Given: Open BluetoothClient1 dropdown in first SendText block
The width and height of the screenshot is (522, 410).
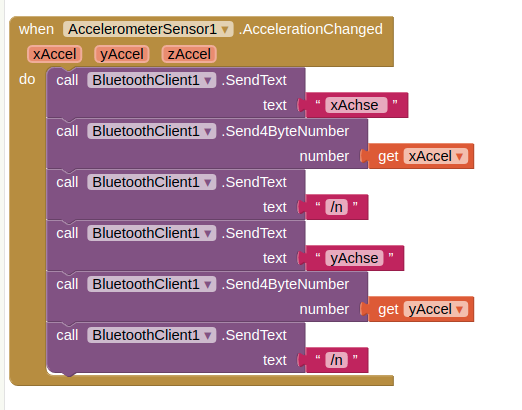Looking at the screenshot, I should pyautogui.click(x=152, y=80).
